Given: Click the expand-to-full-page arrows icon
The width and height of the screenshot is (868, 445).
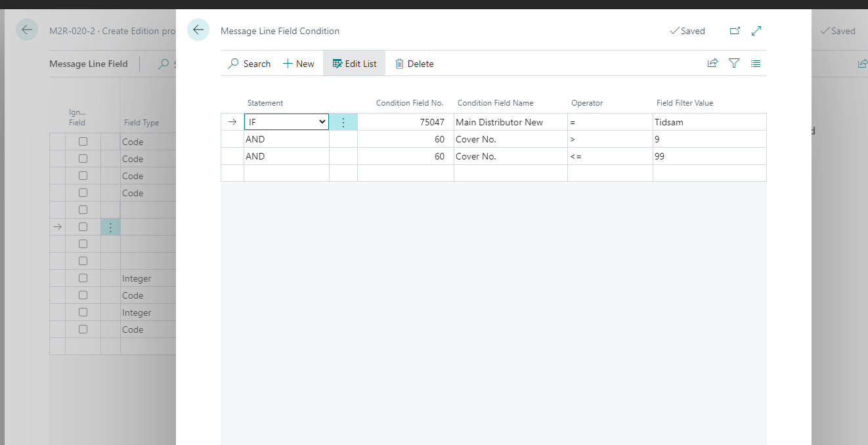Looking at the screenshot, I should [x=756, y=31].
